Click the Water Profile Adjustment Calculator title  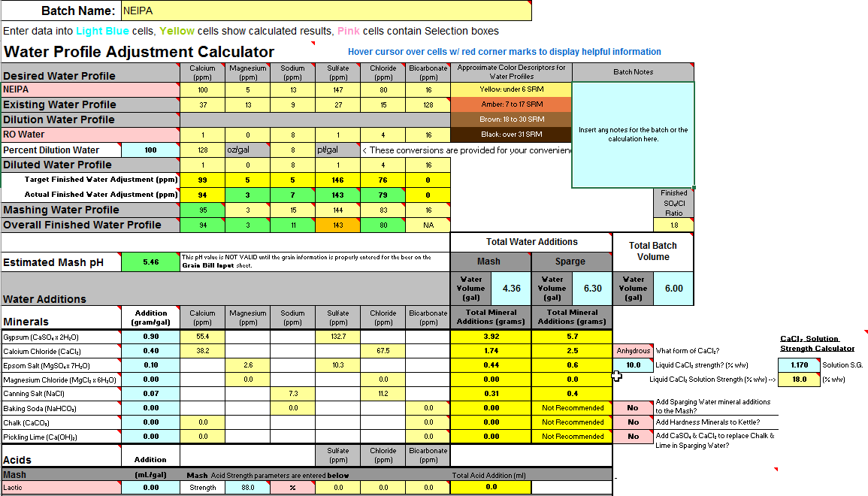click(139, 52)
